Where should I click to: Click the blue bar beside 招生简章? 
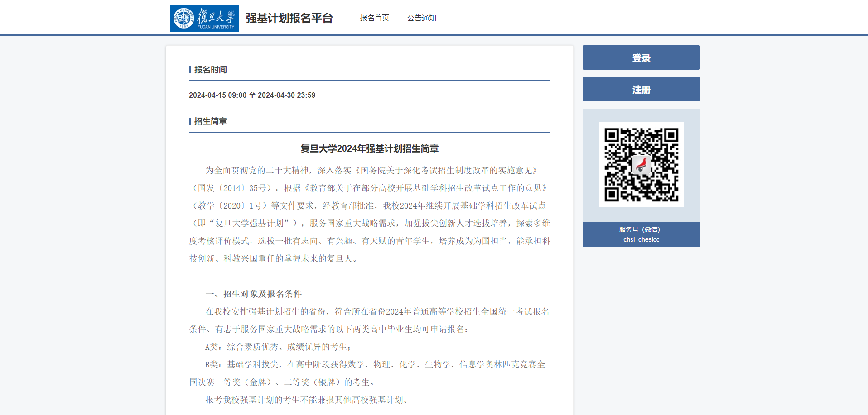tap(190, 121)
